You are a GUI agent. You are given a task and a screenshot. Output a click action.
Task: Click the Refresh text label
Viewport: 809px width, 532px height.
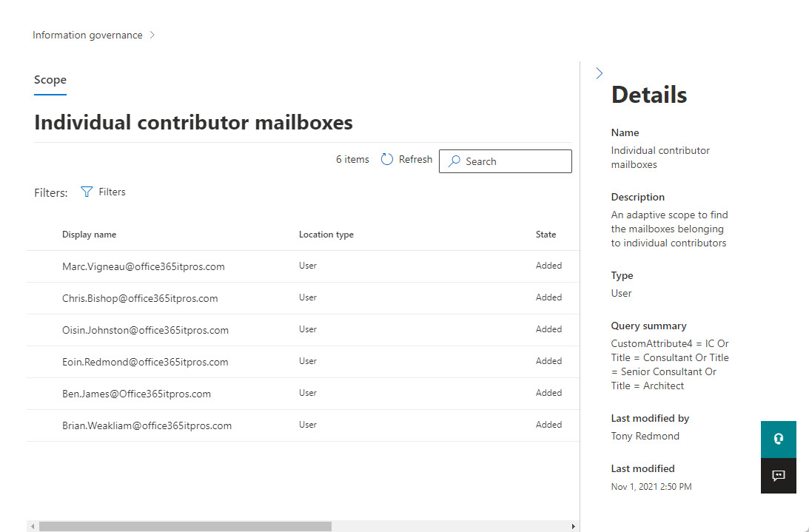417,158
